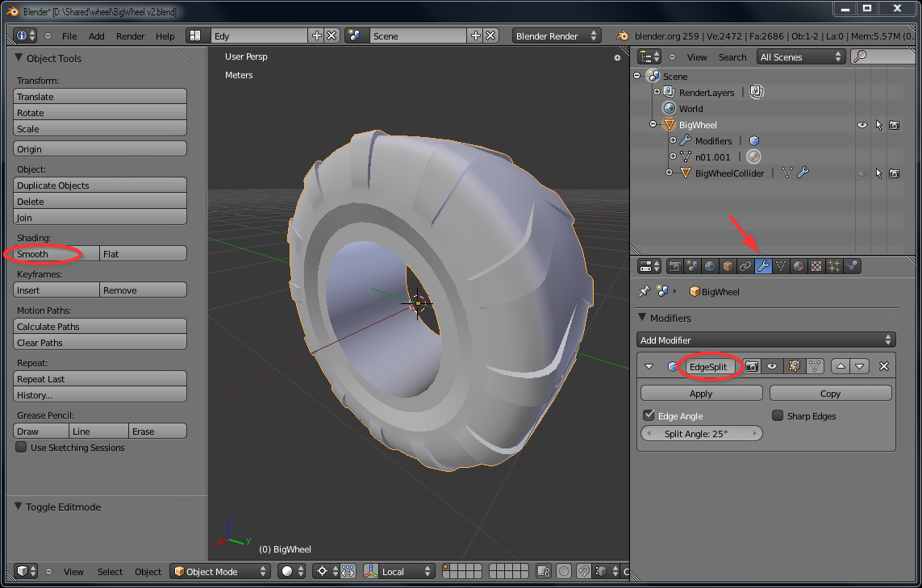
Task: Toggle EdgeSplit modifier viewport eye display
Action: (x=772, y=366)
